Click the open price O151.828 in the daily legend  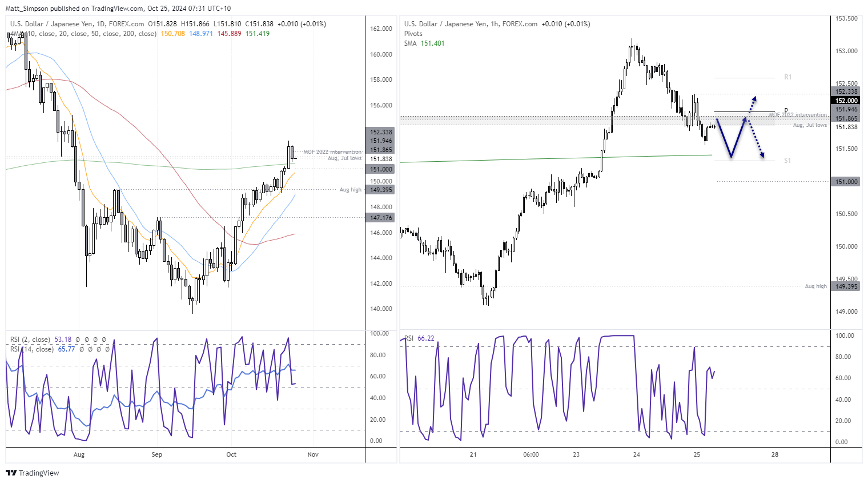(163, 24)
